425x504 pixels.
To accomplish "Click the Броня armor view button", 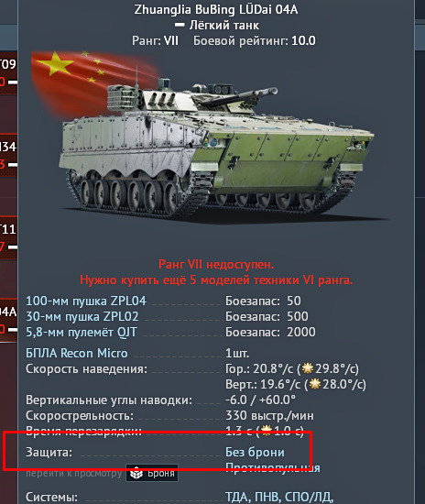I will pyautogui.click(x=152, y=473).
